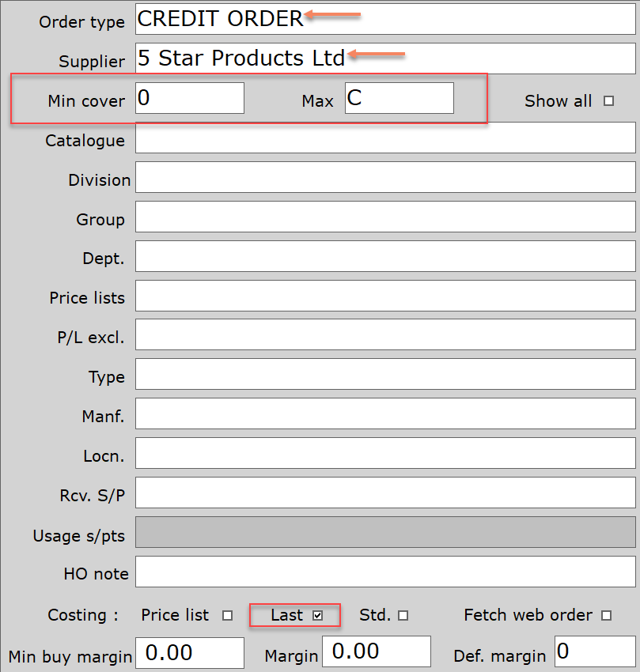Select the Max cover input box
The width and height of the screenshot is (640, 672).
(x=399, y=98)
